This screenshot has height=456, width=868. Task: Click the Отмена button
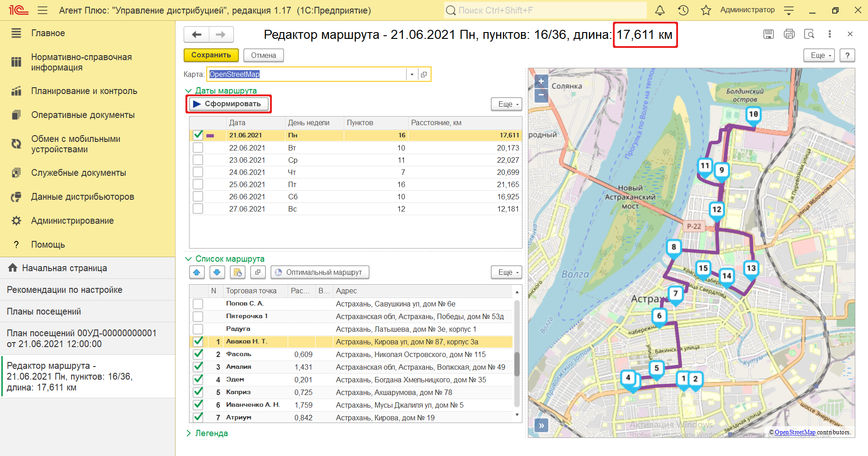click(264, 55)
